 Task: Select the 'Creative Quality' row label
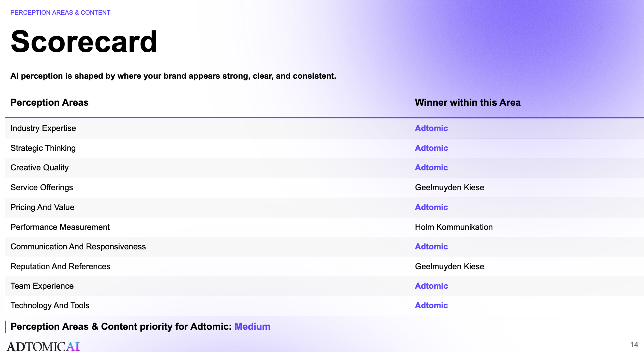[x=39, y=168]
